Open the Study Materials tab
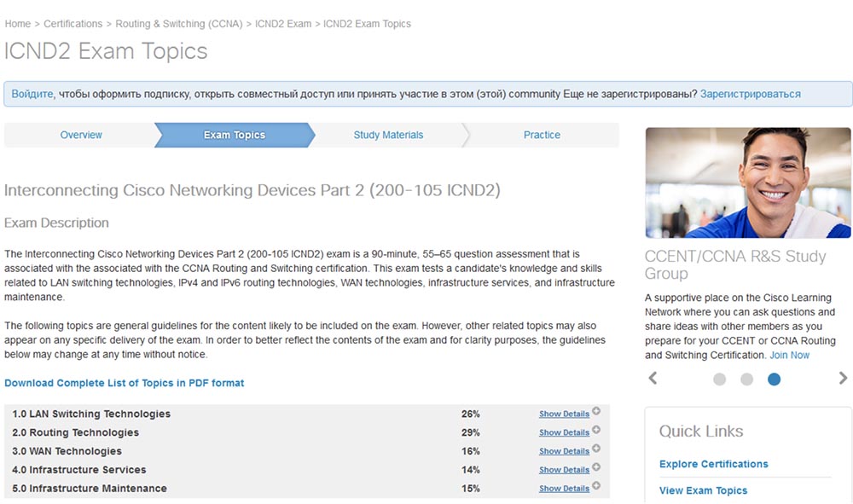This screenshot has width=853, height=504. [x=388, y=135]
